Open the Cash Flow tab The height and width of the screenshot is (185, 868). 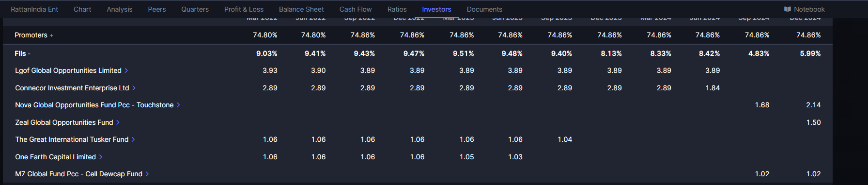[356, 9]
